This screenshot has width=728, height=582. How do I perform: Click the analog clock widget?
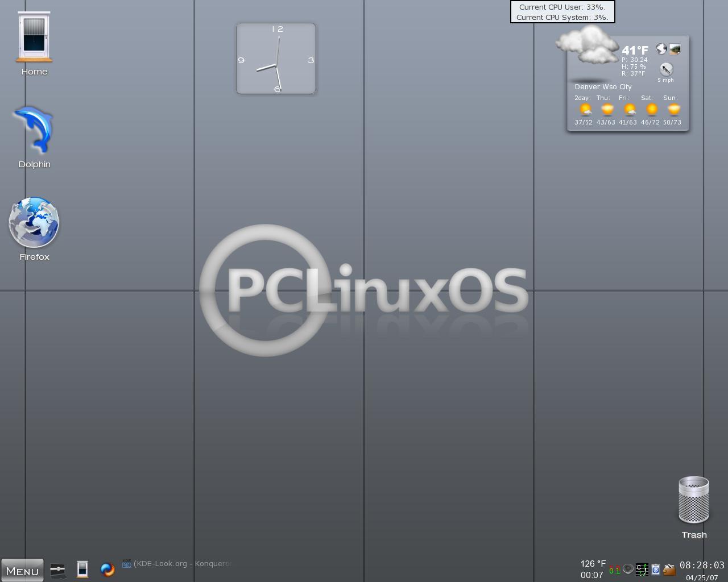276,59
